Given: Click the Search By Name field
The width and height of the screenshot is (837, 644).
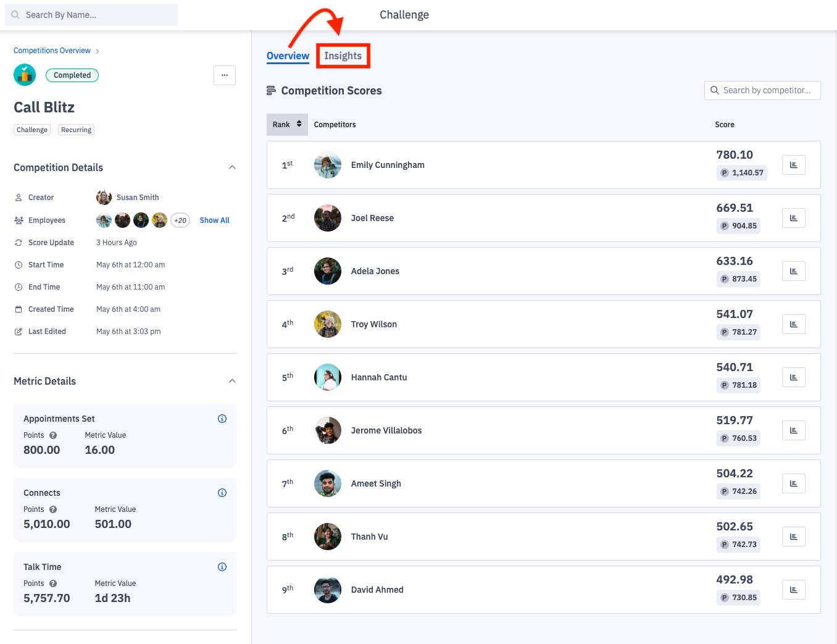Looking at the screenshot, I should coord(91,15).
